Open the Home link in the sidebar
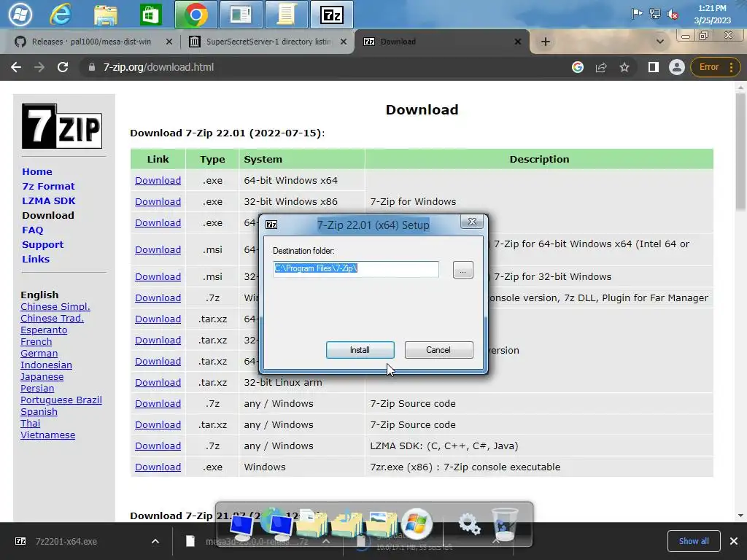 point(37,171)
